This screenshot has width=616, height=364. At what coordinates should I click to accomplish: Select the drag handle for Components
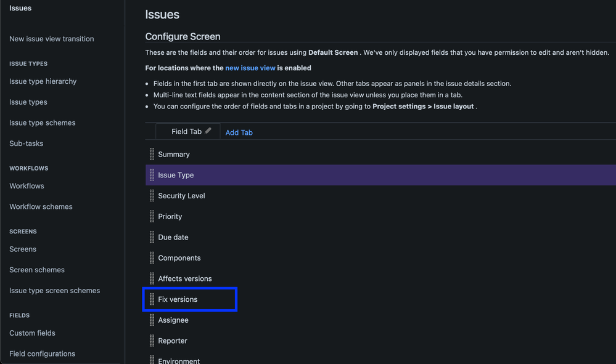click(152, 257)
